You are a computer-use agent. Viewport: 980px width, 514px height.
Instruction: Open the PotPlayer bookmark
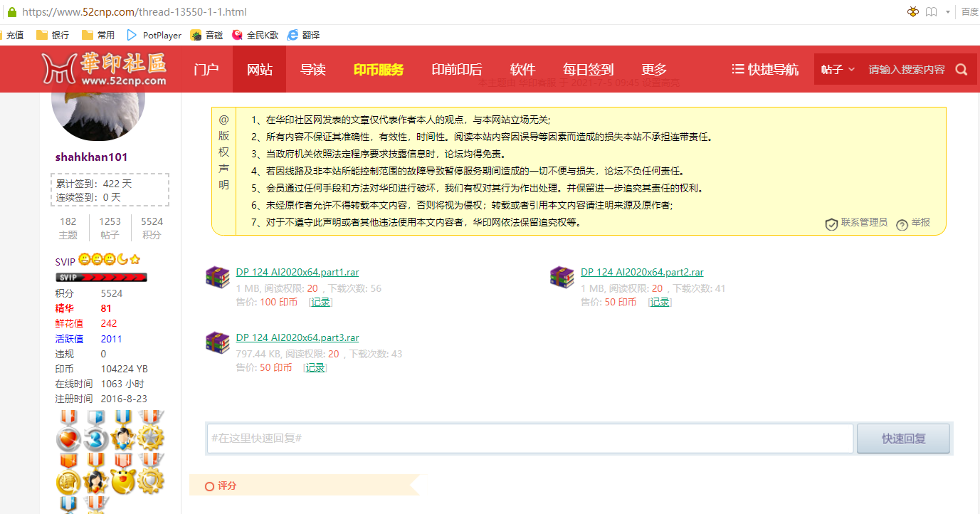[x=154, y=35]
